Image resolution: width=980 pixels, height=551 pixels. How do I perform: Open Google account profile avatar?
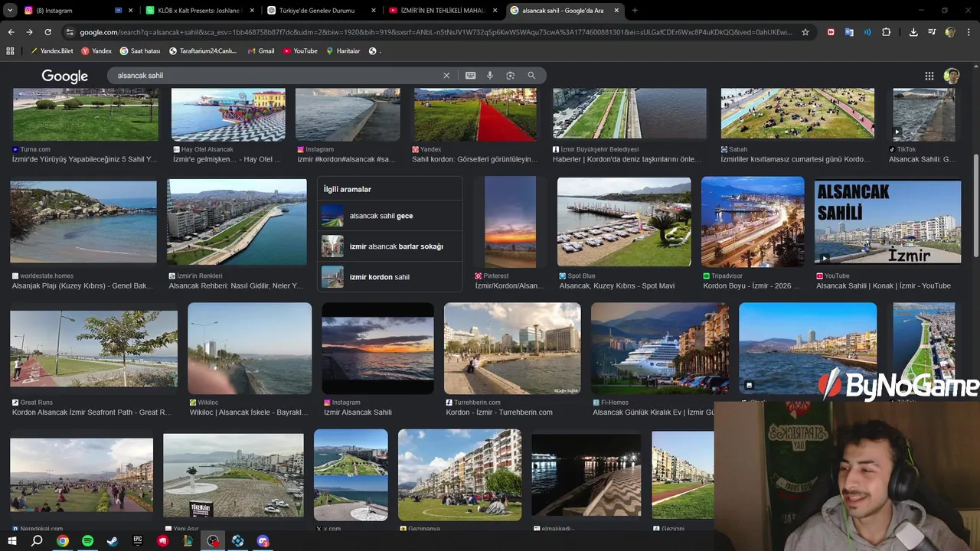coord(952,76)
